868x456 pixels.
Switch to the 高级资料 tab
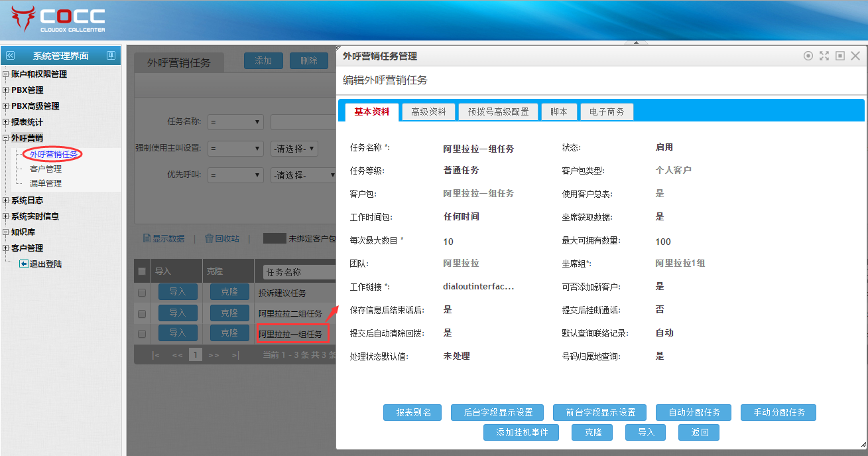428,112
